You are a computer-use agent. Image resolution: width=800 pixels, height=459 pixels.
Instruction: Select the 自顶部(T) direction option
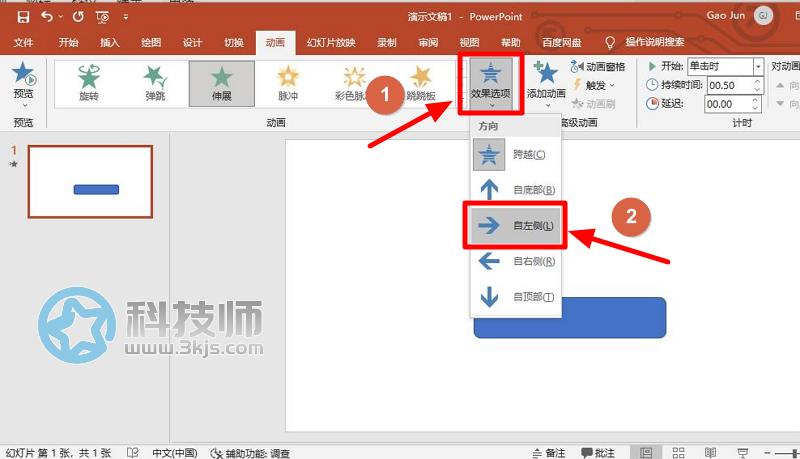click(516, 297)
